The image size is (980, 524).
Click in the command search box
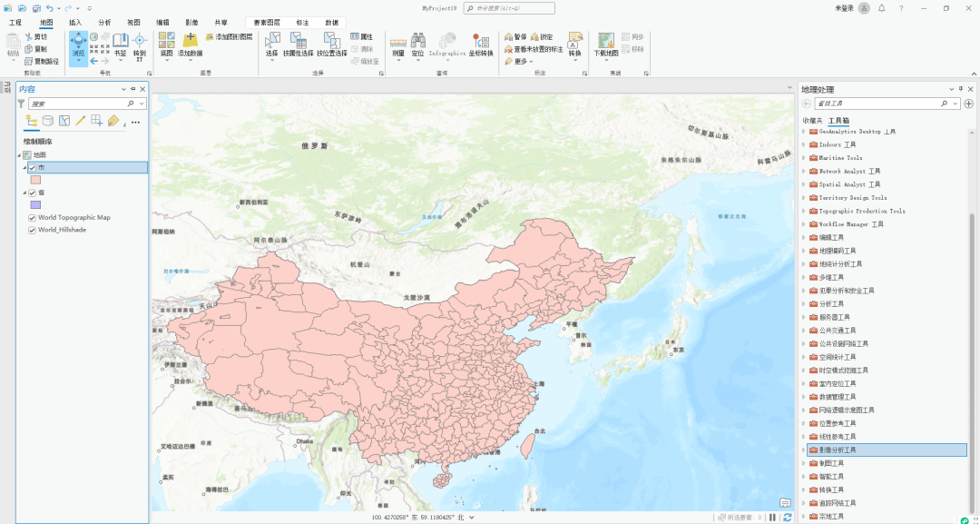(510, 8)
